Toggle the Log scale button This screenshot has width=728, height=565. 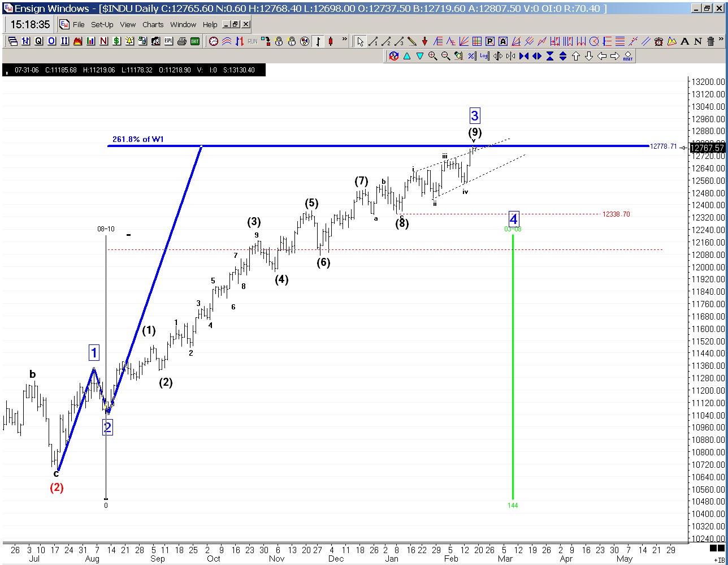484,56
